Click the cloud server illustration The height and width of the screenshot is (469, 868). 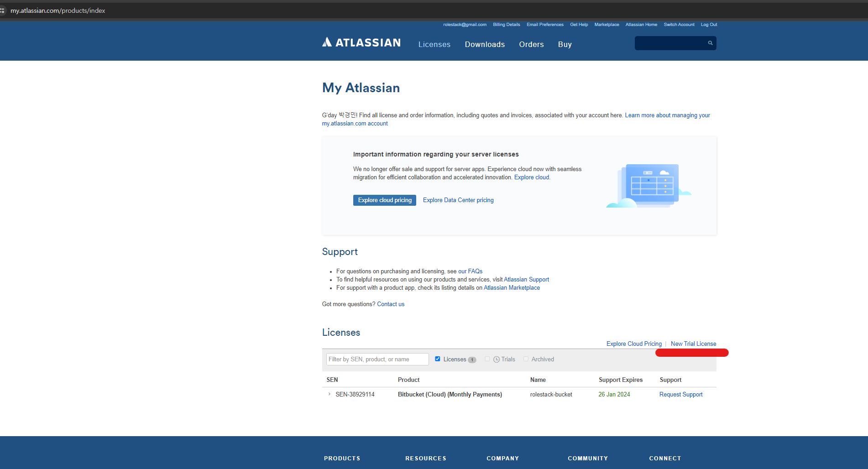(648, 186)
